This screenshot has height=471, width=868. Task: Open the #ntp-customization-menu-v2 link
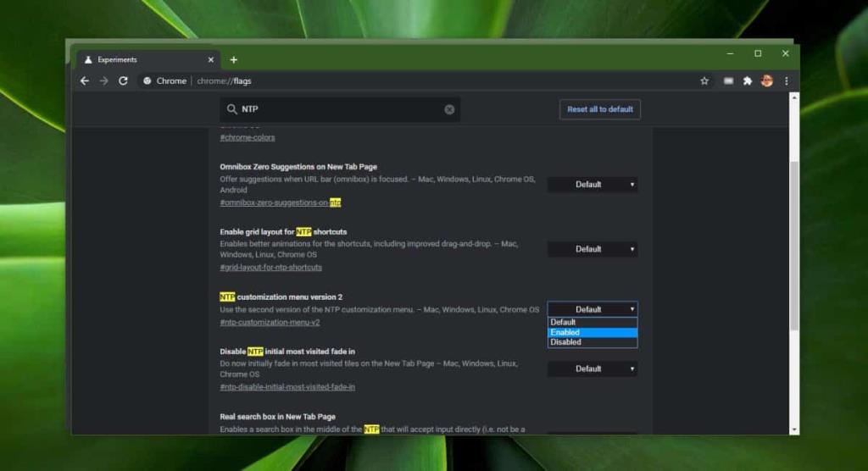pos(270,322)
